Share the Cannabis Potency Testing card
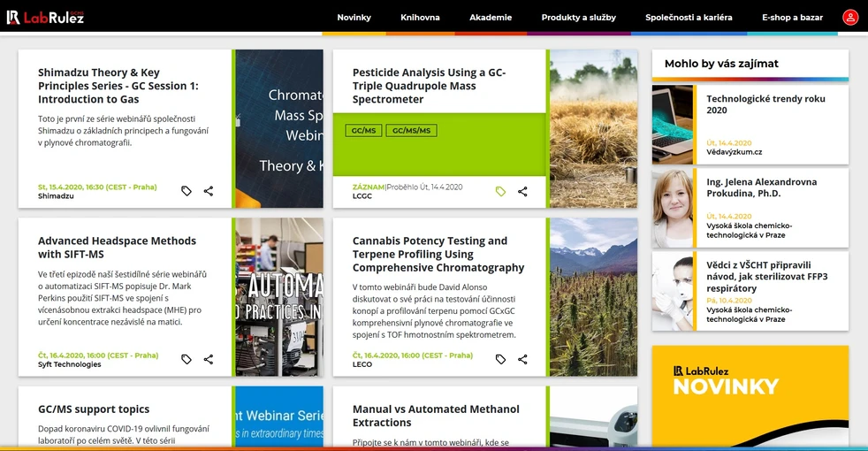 point(522,359)
